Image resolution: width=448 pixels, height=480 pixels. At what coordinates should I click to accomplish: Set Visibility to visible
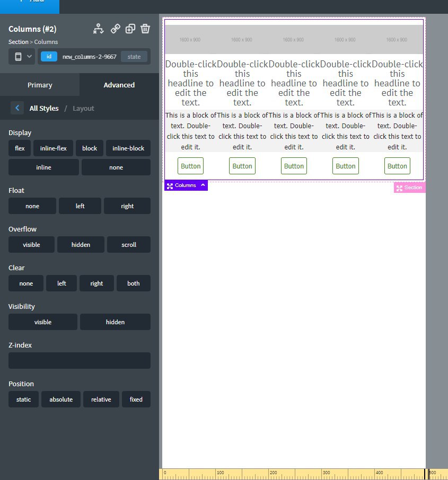pos(43,322)
